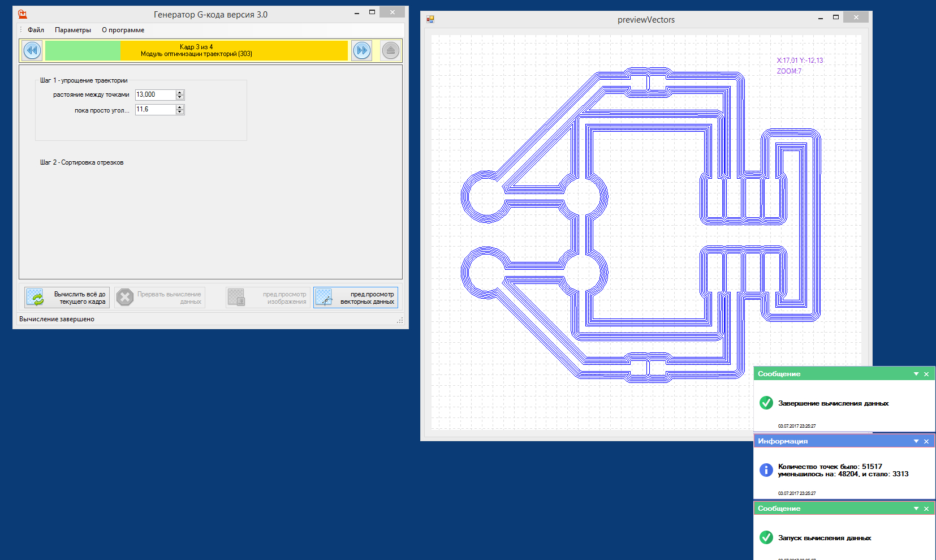Close the previewVectors window
The image size is (936, 560).
point(856,18)
